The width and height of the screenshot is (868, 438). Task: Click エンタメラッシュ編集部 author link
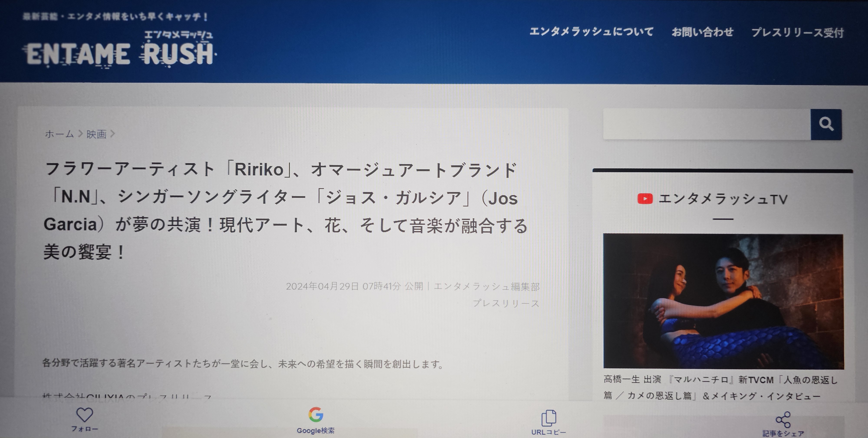487,286
